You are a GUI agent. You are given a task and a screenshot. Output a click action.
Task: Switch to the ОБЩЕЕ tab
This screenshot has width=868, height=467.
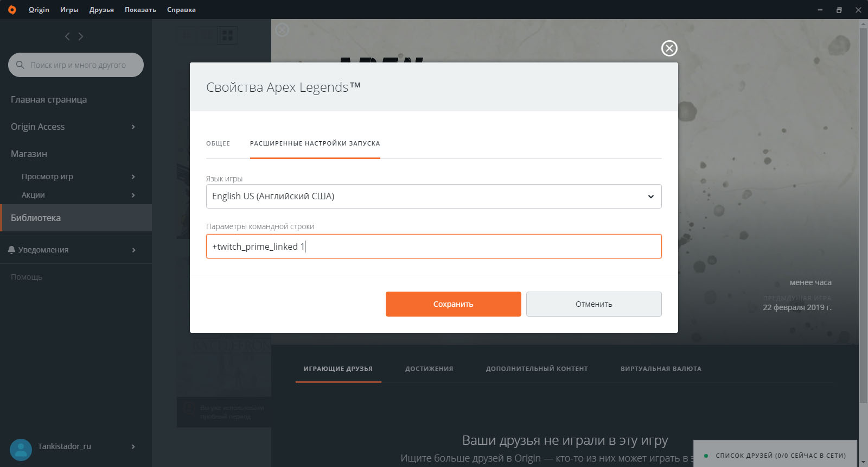pos(218,143)
